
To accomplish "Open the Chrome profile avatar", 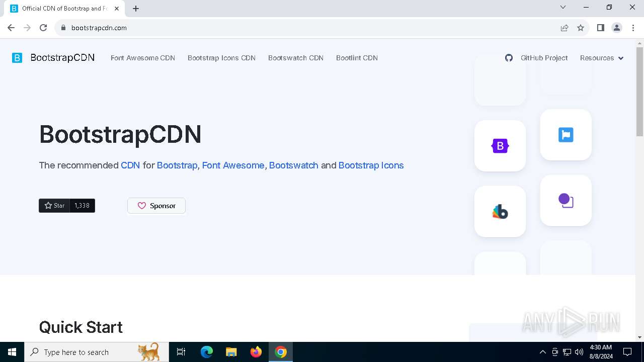I will 617,28.
